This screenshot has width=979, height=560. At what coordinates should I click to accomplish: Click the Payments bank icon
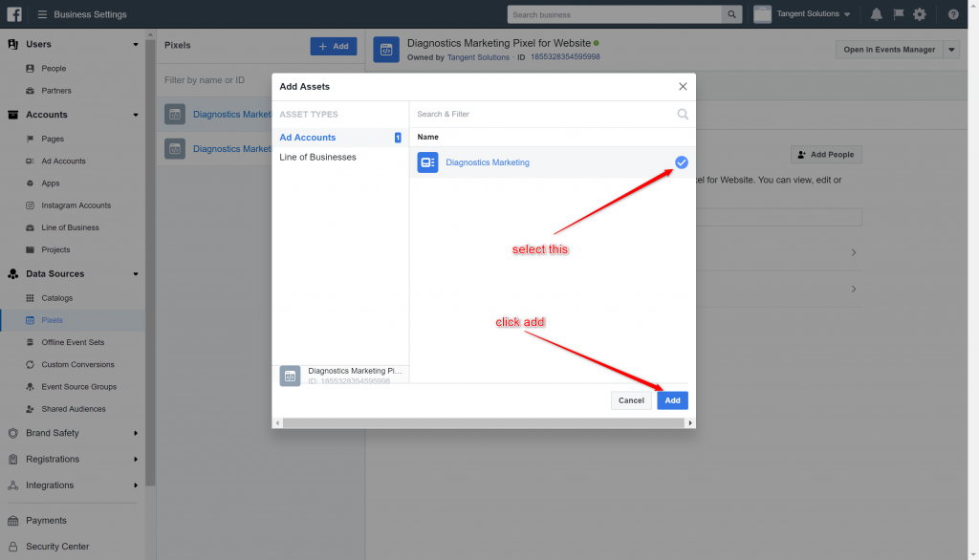tap(12, 521)
